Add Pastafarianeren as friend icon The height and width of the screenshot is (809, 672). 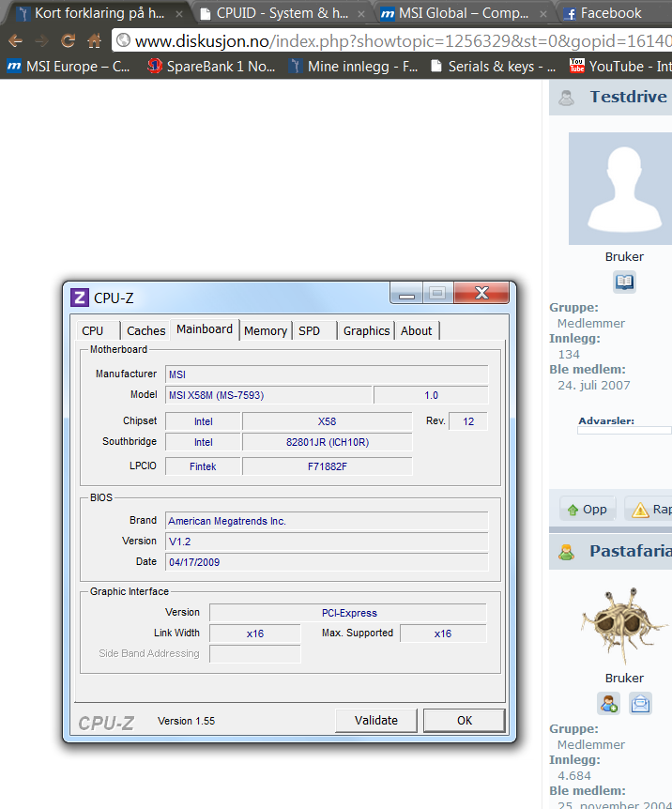(609, 703)
